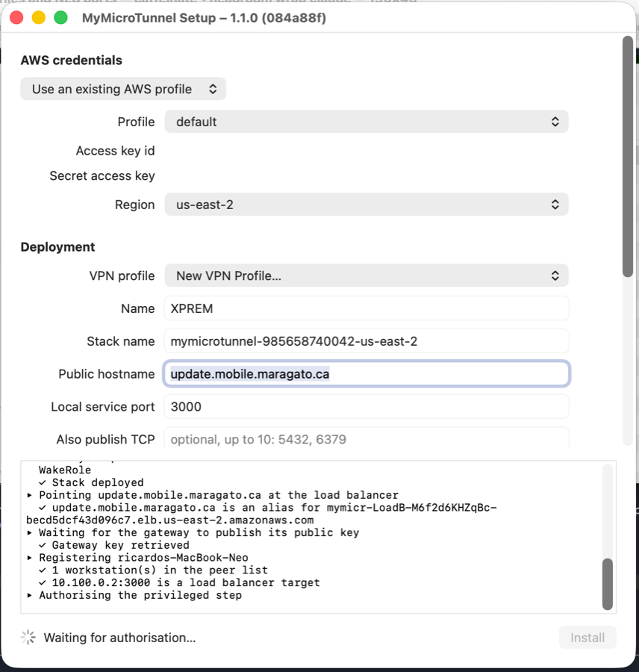Click the Also publish TCP field

(367, 438)
